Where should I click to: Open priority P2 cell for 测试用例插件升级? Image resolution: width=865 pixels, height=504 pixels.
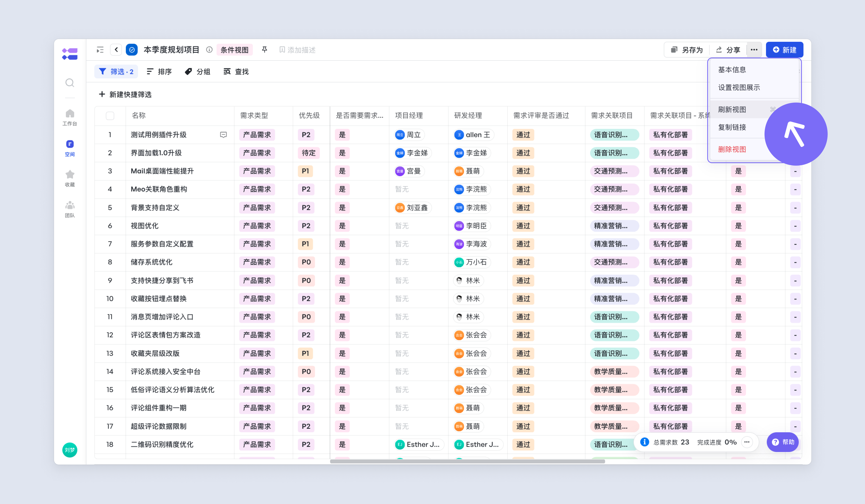click(306, 135)
